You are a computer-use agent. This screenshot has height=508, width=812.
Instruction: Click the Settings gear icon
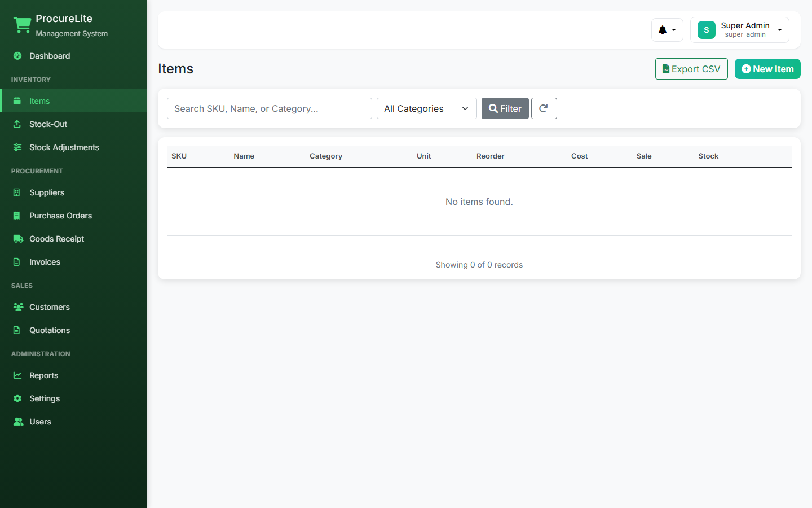click(17, 398)
